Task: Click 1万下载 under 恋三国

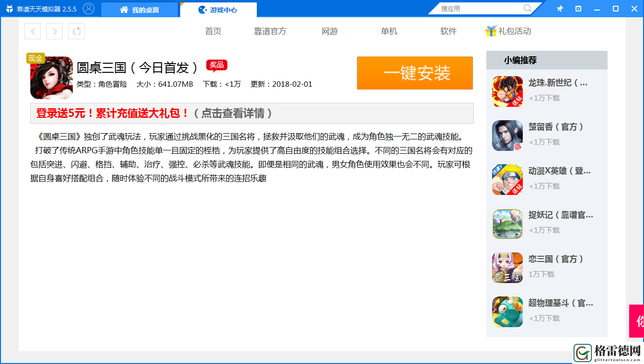Action: pyautogui.click(x=541, y=274)
